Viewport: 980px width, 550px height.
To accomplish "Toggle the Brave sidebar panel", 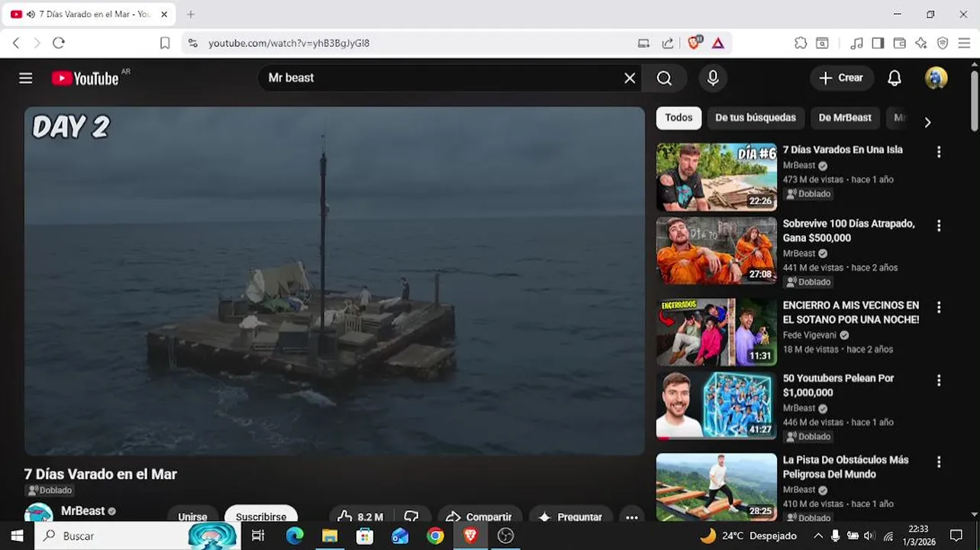I will (878, 44).
